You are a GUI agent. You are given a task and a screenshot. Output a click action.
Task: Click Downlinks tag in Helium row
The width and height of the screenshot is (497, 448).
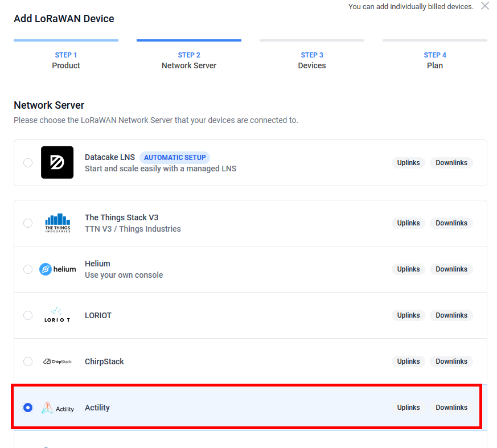(x=451, y=269)
